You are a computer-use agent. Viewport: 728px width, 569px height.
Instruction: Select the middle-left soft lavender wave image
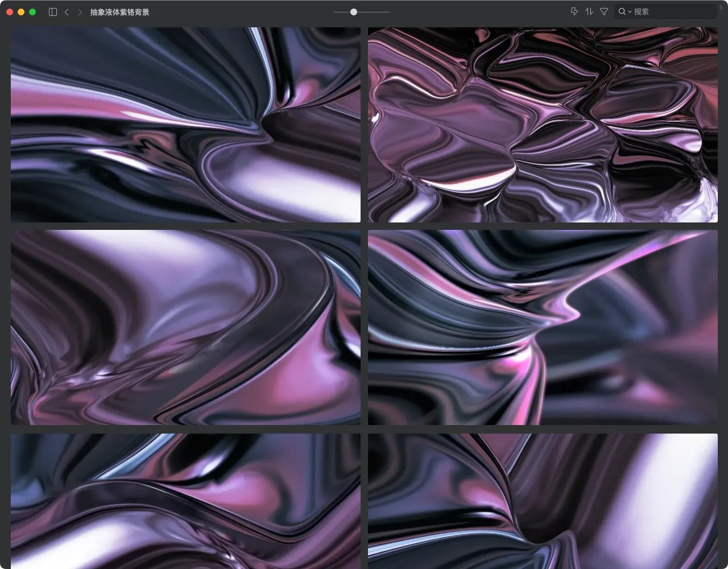tap(185, 327)
